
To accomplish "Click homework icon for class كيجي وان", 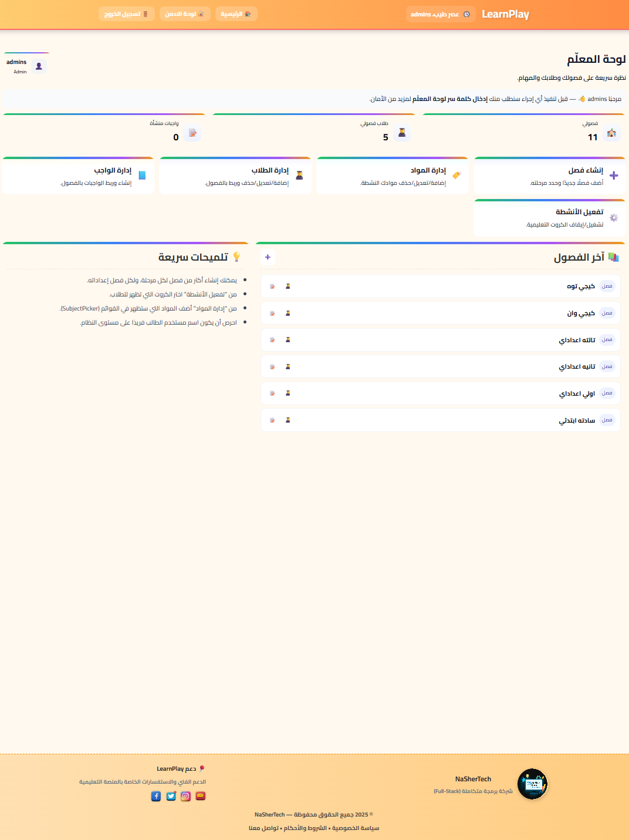I will coord(272,313).
